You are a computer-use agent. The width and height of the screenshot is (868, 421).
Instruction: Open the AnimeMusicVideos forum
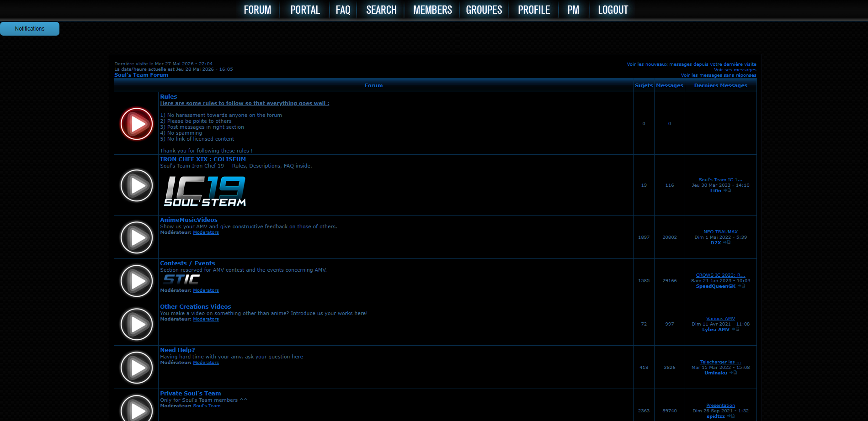tap(189, 220)
